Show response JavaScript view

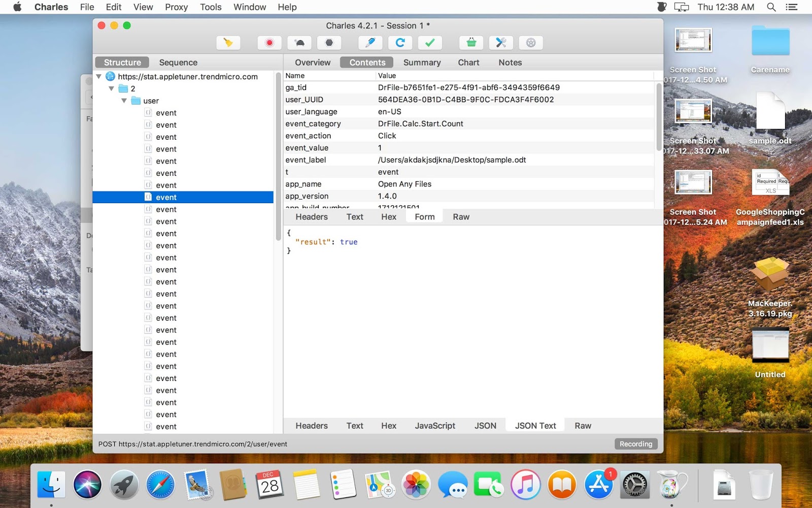(x=435, y=426)
